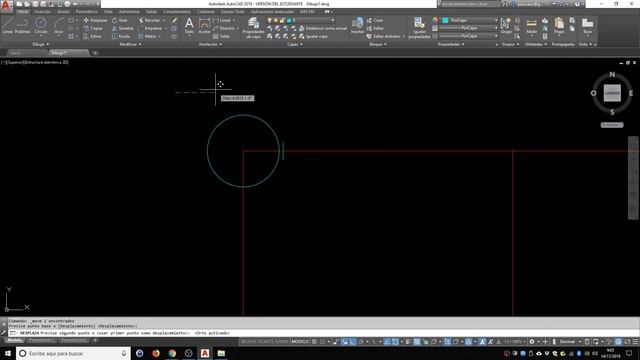This screenshot has width=640, height=360.
Task: Insert a Tabla table
Action: [221, 36]
